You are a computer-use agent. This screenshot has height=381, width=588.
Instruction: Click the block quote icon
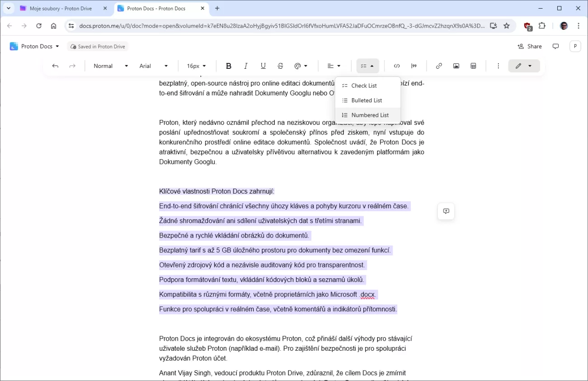[414, 66]
